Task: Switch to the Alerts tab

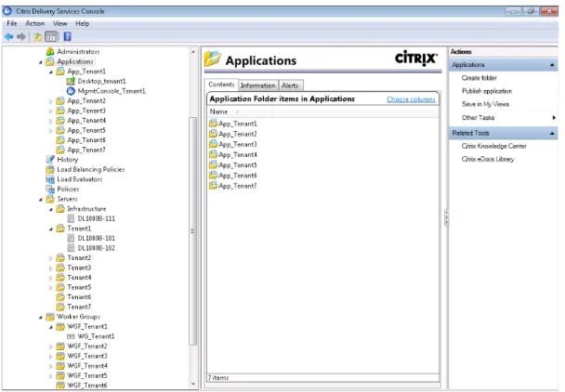Action: coord(290,85)
